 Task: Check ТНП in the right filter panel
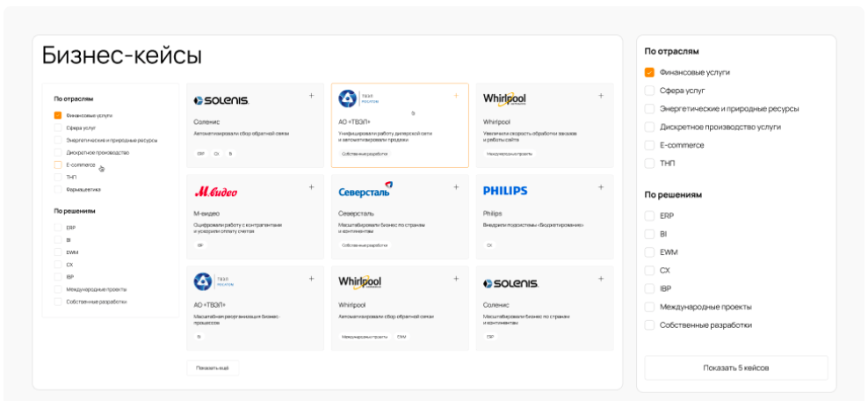(x=649, y=164)
